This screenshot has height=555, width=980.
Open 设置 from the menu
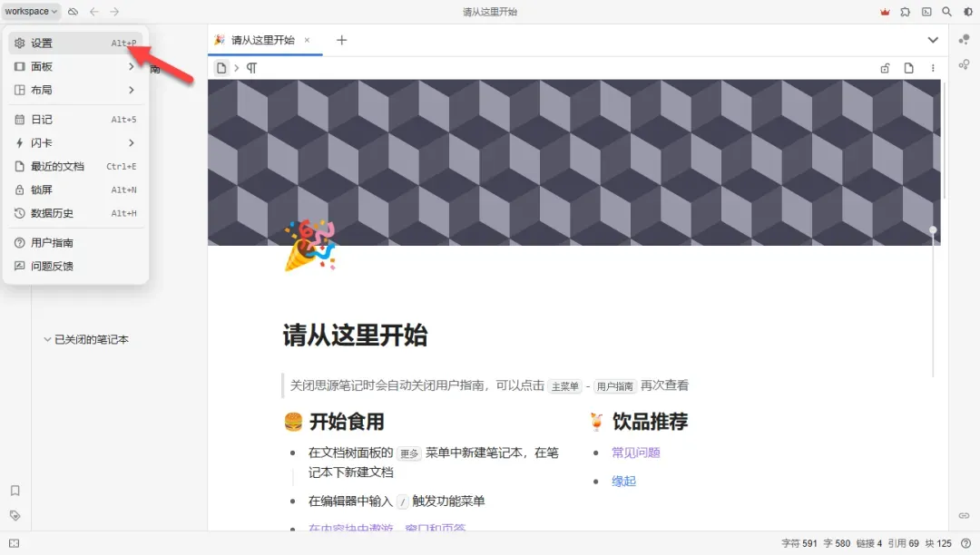pyautogui.click(x=75, y=44)
